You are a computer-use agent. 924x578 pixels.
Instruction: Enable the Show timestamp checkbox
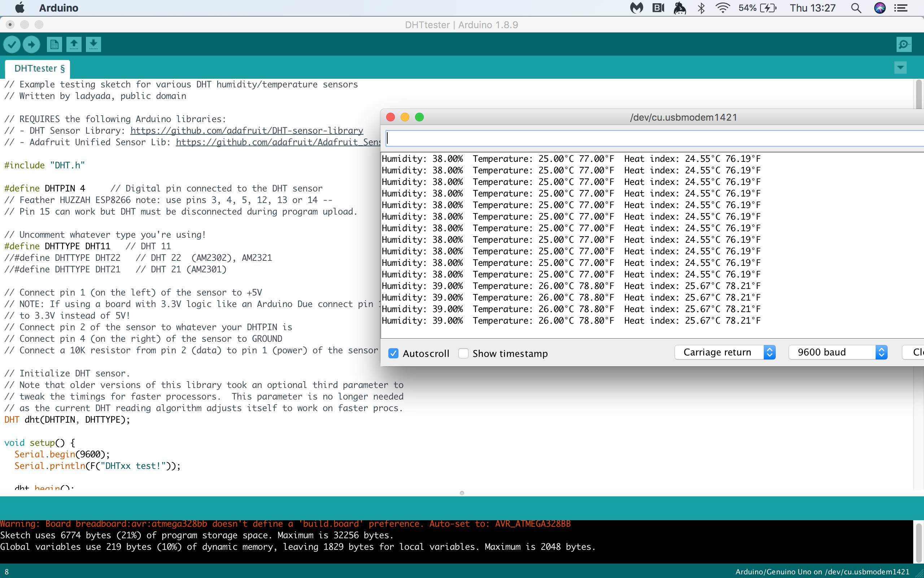click(x=463, y=354)
